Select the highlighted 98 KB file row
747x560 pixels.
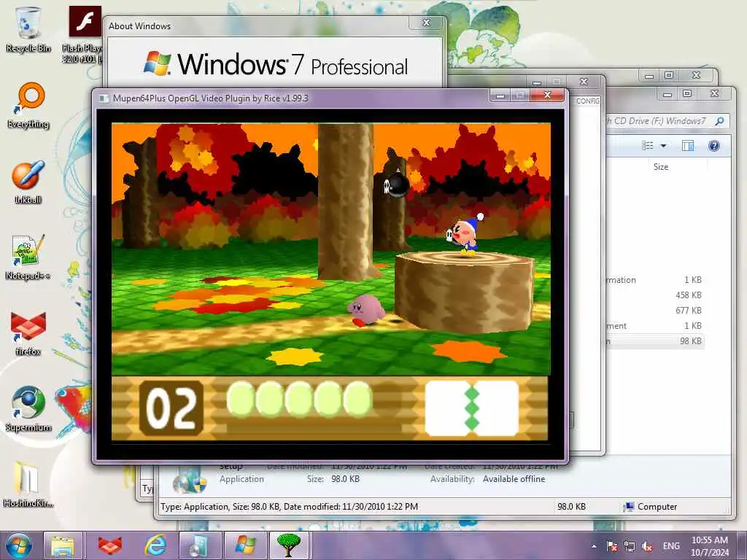pyautogui.click(x=655, y=341)
